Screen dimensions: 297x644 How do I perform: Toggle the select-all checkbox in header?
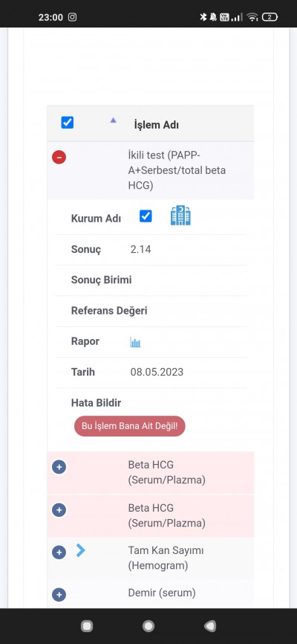tap(68, 123)
